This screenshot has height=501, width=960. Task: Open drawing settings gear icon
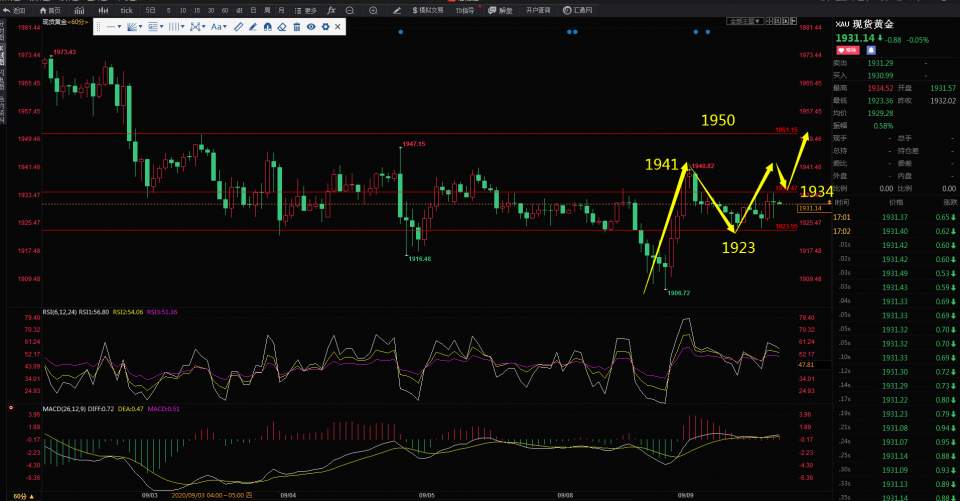tap(325, 27)
